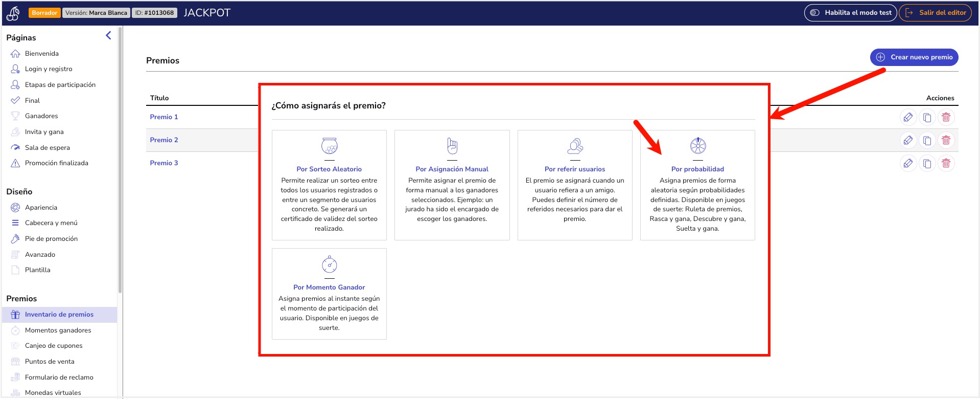Click Crear nuevo premio button
This screenshot has height=399, width=980.
click(914, 57)
